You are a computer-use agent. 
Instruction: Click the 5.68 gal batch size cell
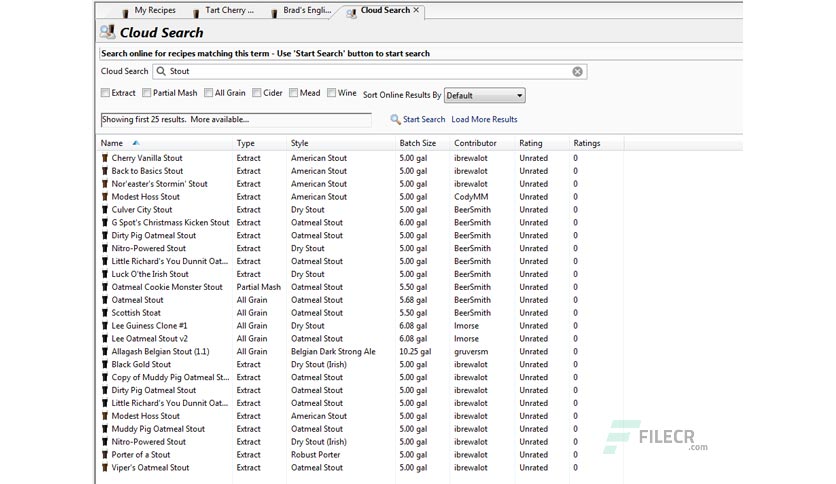413,300
